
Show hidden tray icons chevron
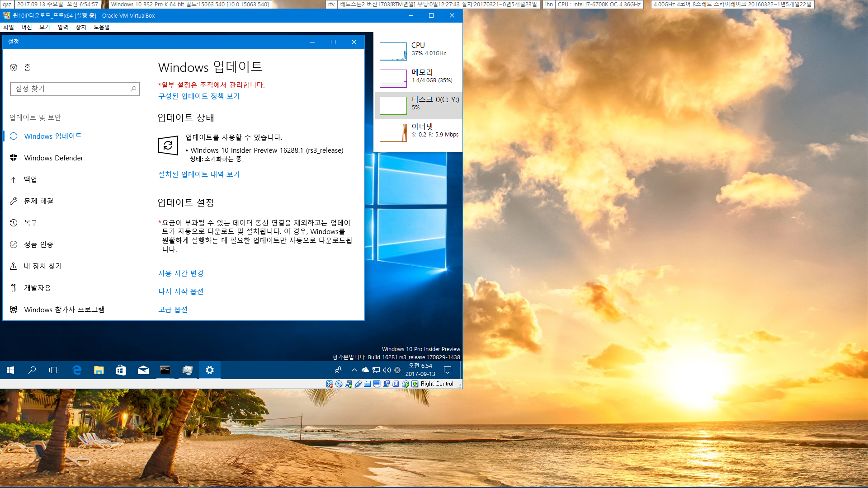pos(354,370)
